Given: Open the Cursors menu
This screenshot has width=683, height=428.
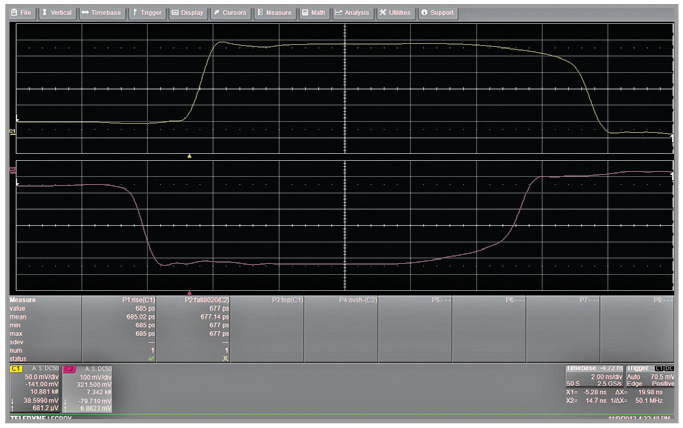Looking at the screenshot, I should coord(230,12).
